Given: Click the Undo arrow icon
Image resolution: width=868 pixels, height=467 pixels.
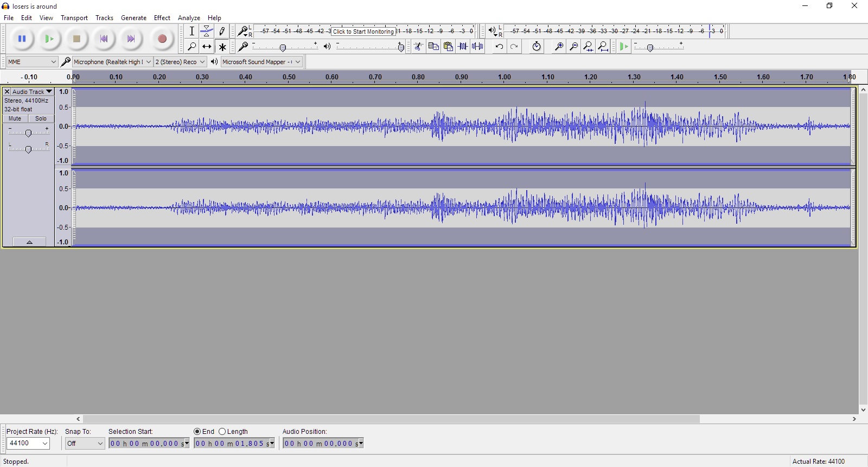Looking at the screenshot, I should click(x=499, y=47).
